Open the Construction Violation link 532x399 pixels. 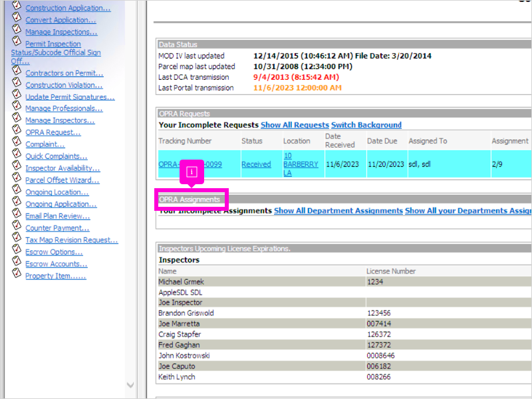(x=64, y=85)
